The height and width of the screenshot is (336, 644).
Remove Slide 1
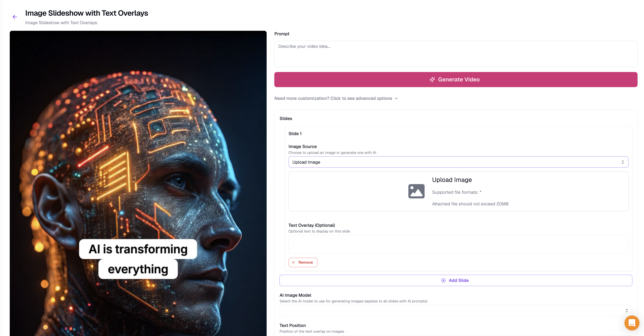pos(303,262)
